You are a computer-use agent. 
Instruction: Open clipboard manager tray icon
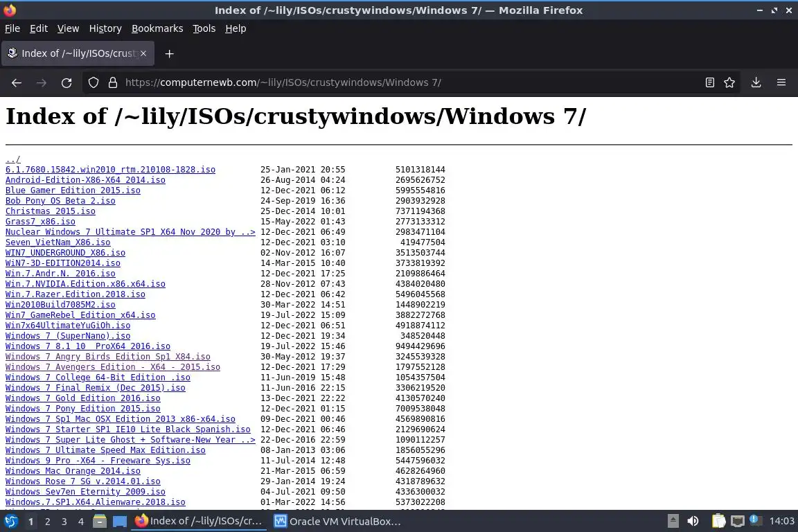pos(718,521)
